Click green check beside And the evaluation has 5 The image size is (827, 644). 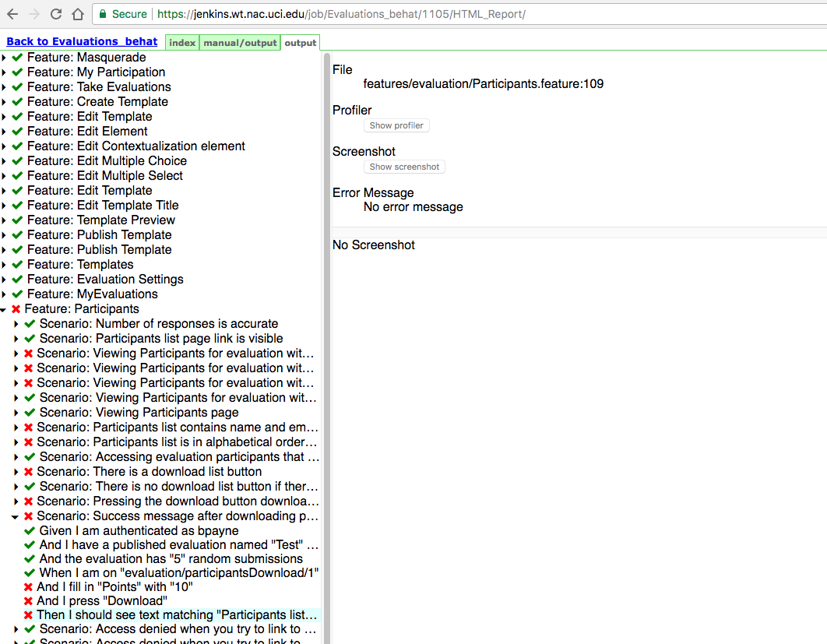30,558
